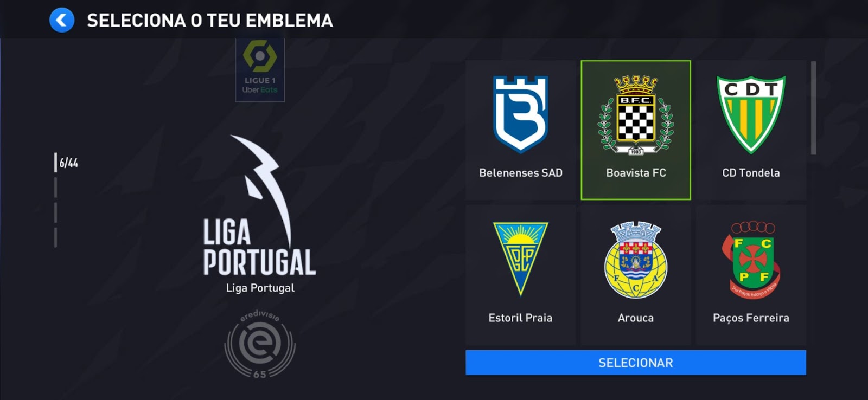Click the Paços Ferreira name text
This screenshot has width=868, height=400.
coord(751,318)
